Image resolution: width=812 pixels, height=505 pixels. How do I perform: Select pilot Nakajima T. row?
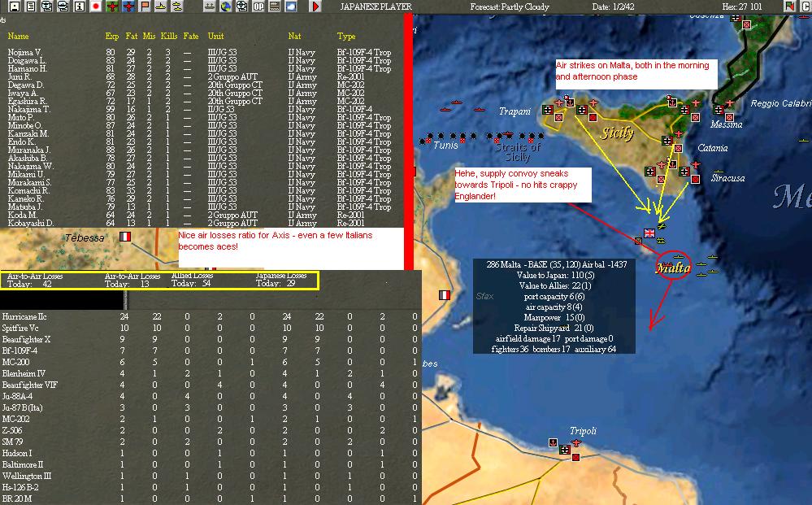(x=199, y=109)
